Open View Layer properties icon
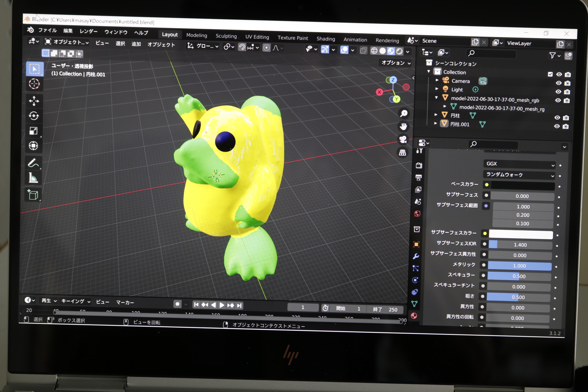Viewport: 588px width, 392px height. click(418, 190)
